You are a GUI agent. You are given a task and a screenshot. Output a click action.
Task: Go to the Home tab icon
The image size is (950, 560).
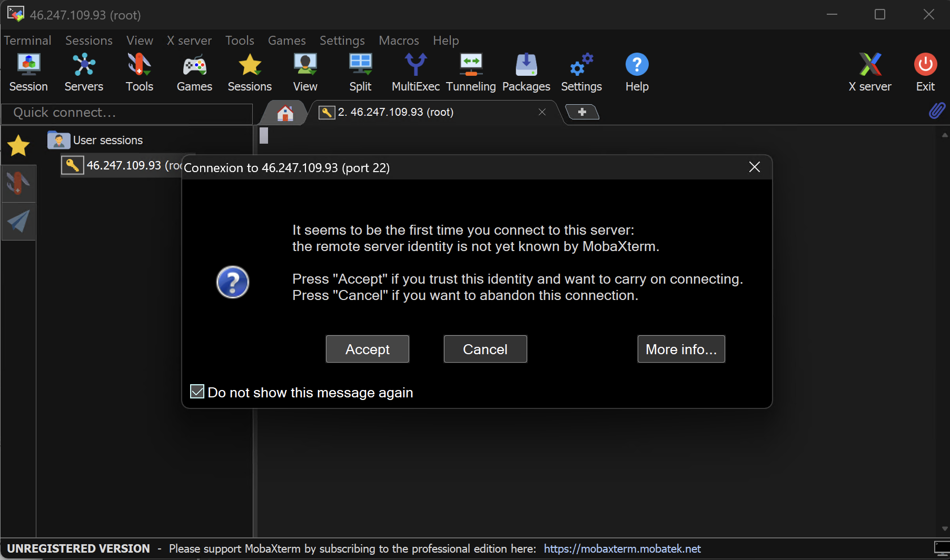tap(285, 113)
